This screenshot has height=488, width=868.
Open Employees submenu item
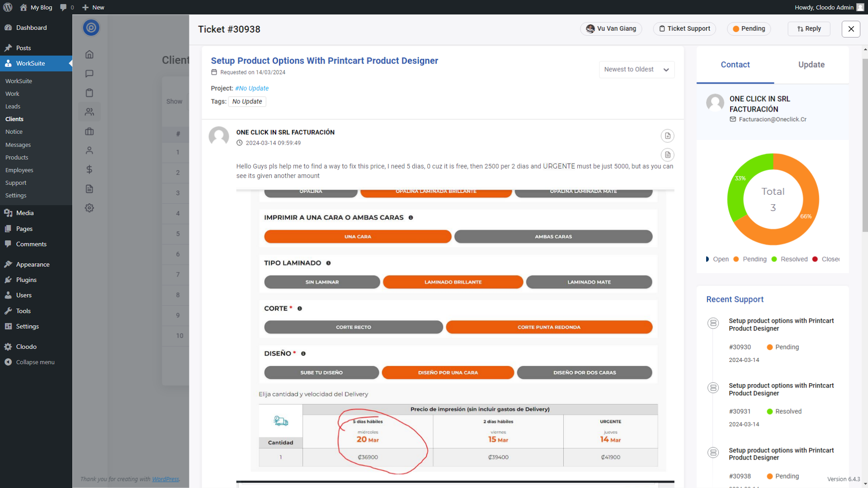pyautogui.click(x=19, y=170)
